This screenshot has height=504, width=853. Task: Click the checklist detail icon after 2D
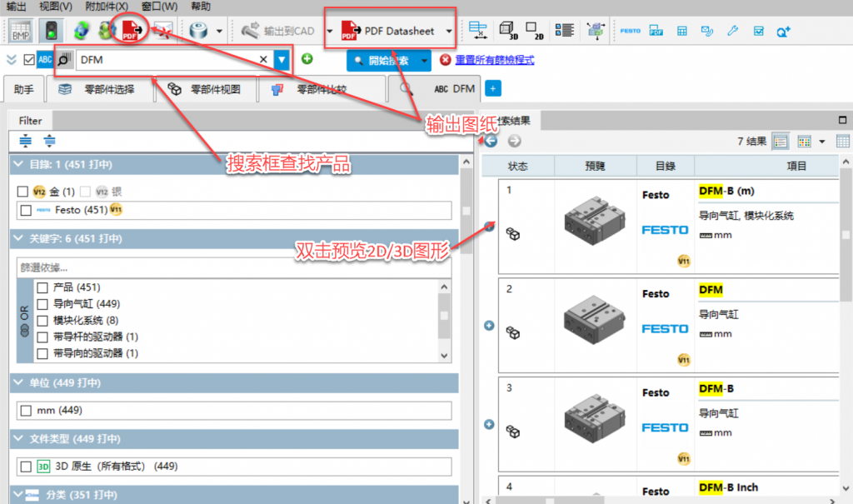tap(565, 30)
